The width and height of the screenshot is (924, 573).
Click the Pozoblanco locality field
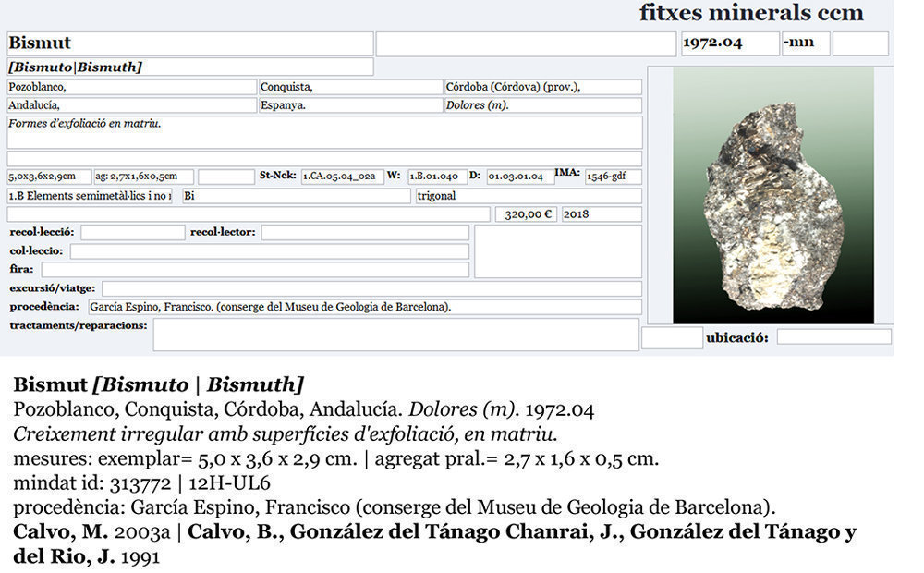point(131,87)
